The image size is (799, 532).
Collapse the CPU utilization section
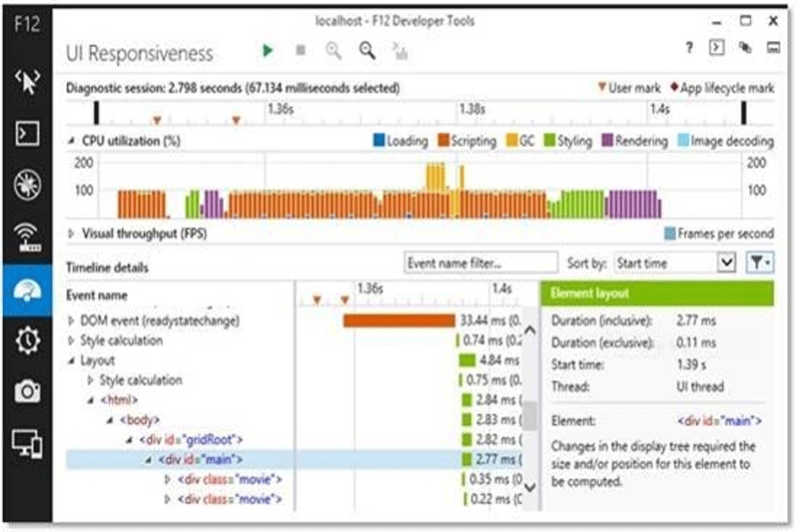72,142
